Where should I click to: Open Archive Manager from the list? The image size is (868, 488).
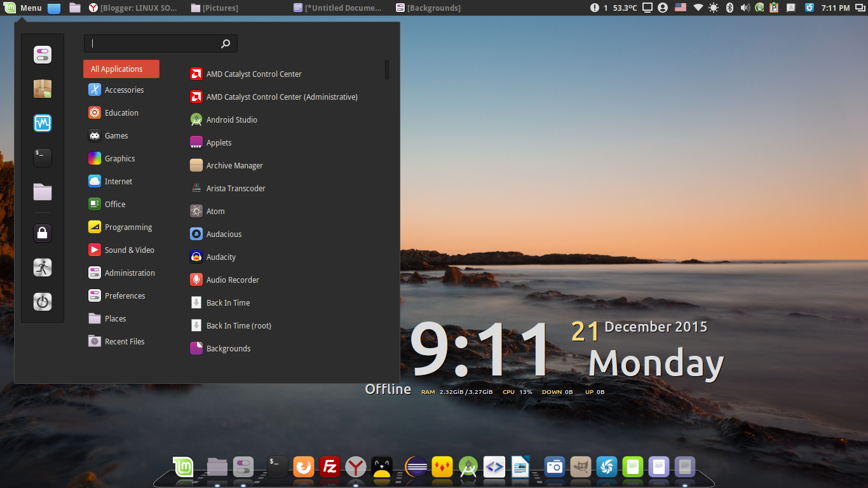point(233,165)
